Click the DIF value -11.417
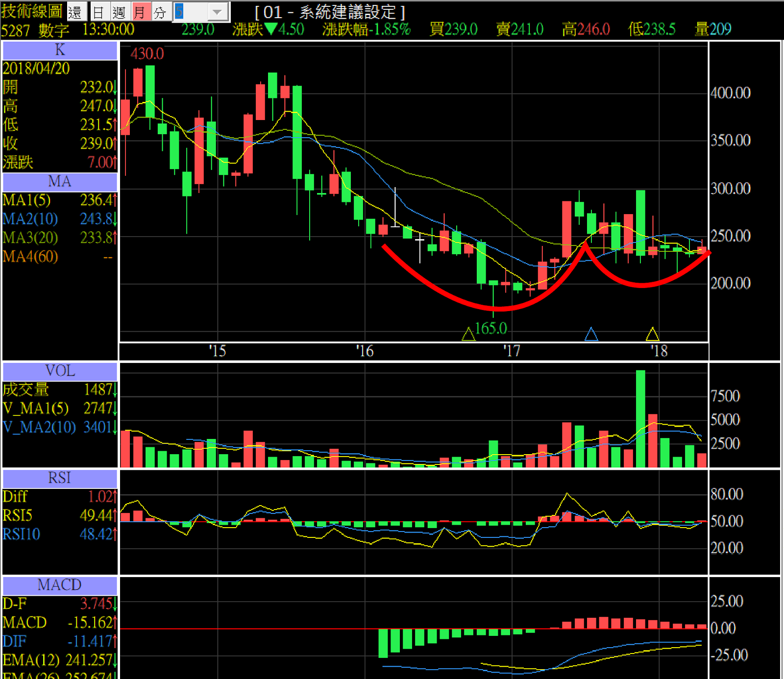Viewport: 784px width, 679px height. [92, 641]
